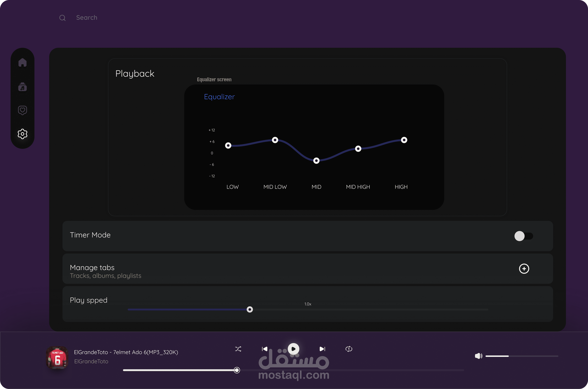This screenshot has width=588, height=389.
Task: Turn on Timer Mode switch
Action: click(x=524, y=236)
